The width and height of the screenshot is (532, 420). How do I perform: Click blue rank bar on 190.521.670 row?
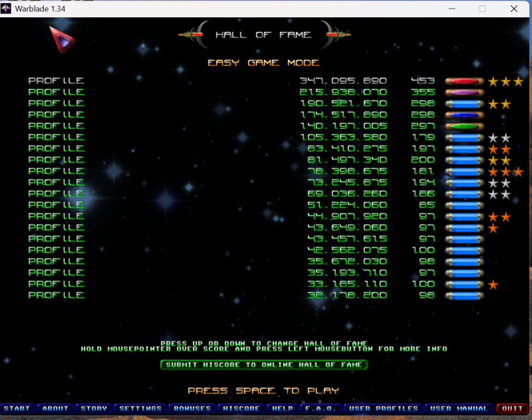pos(464,104)
